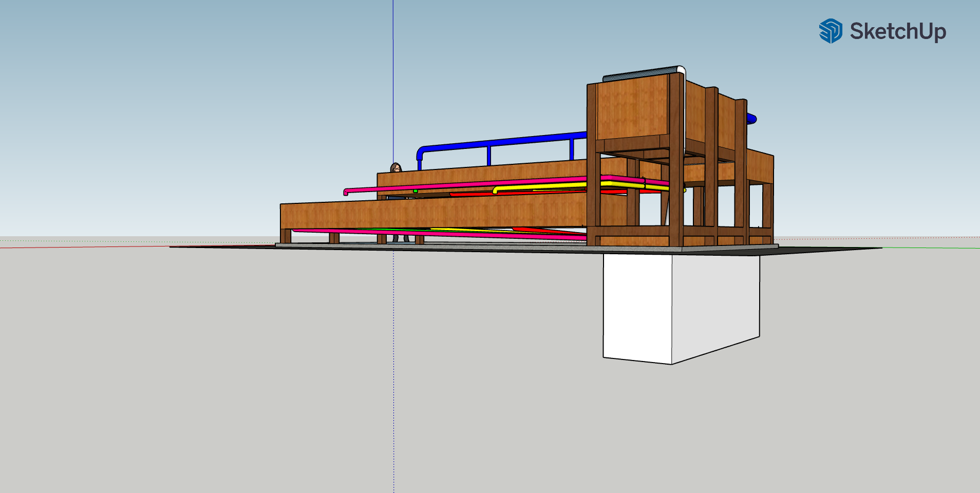Click the white underground box's front face
980x493 pixels.
(x=637, y=307)
